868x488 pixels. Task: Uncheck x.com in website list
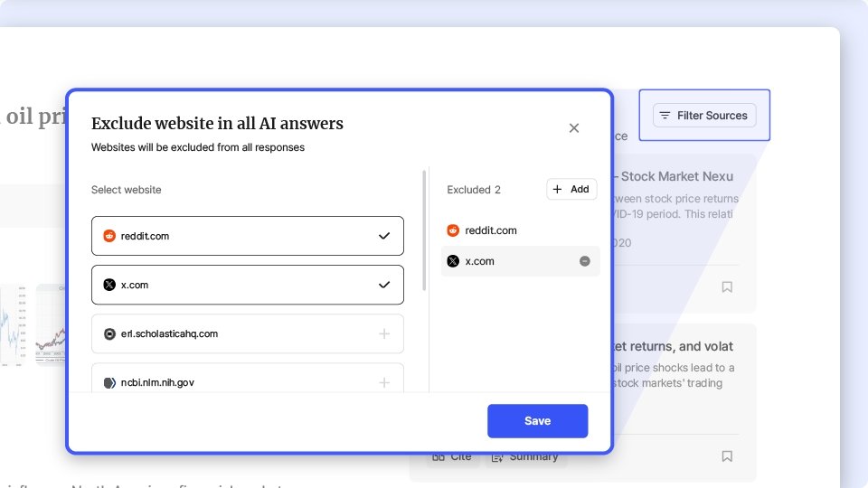[x=384, y=285]
